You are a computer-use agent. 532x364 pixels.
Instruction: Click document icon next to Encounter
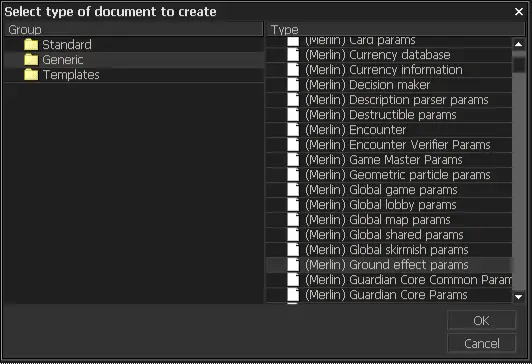click(x=293, y=130)
